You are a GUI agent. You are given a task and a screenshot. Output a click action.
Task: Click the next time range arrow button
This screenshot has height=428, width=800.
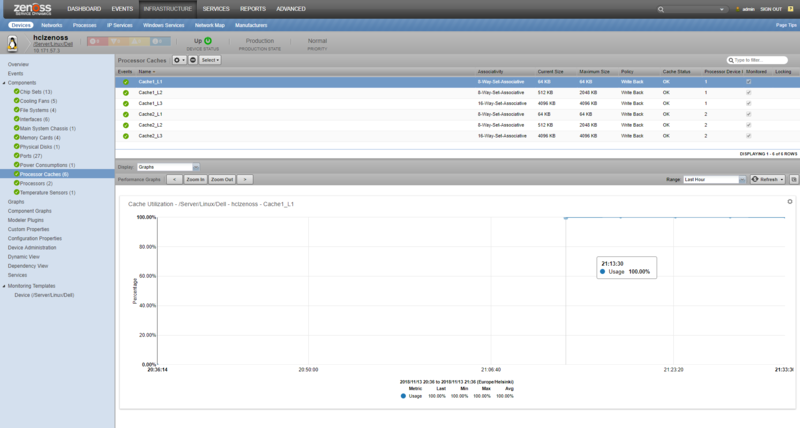[x=245, y=180]
